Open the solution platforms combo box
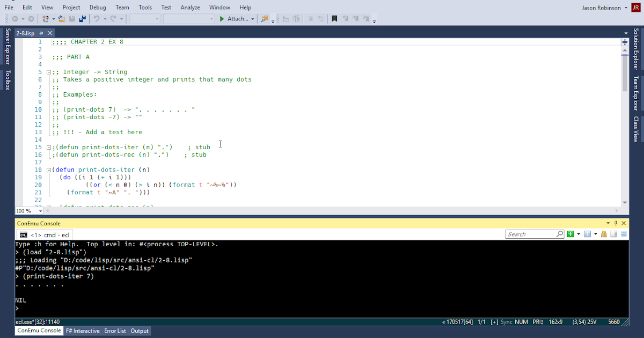644x338 pixels. (x=189, y=19)
